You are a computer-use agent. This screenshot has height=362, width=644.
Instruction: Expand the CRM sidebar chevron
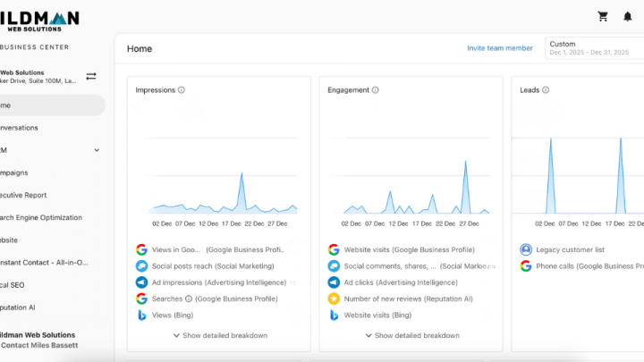click(x=97, y=150)
